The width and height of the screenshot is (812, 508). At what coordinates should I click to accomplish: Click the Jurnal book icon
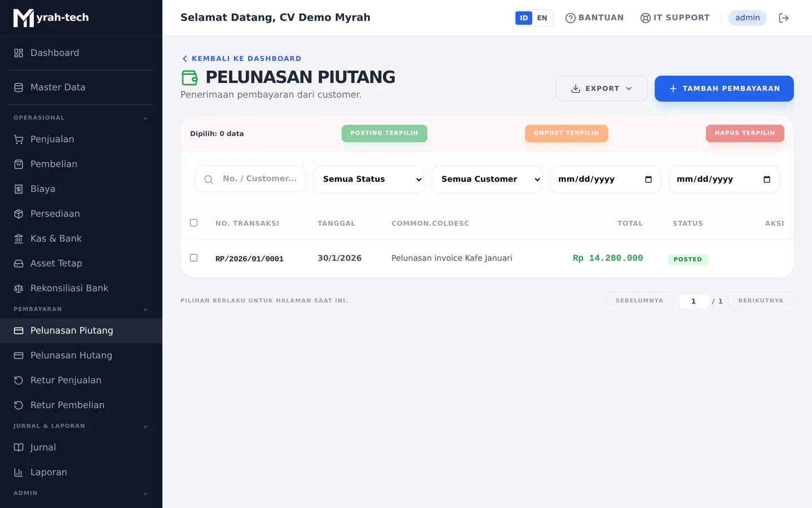click(19, 448)
